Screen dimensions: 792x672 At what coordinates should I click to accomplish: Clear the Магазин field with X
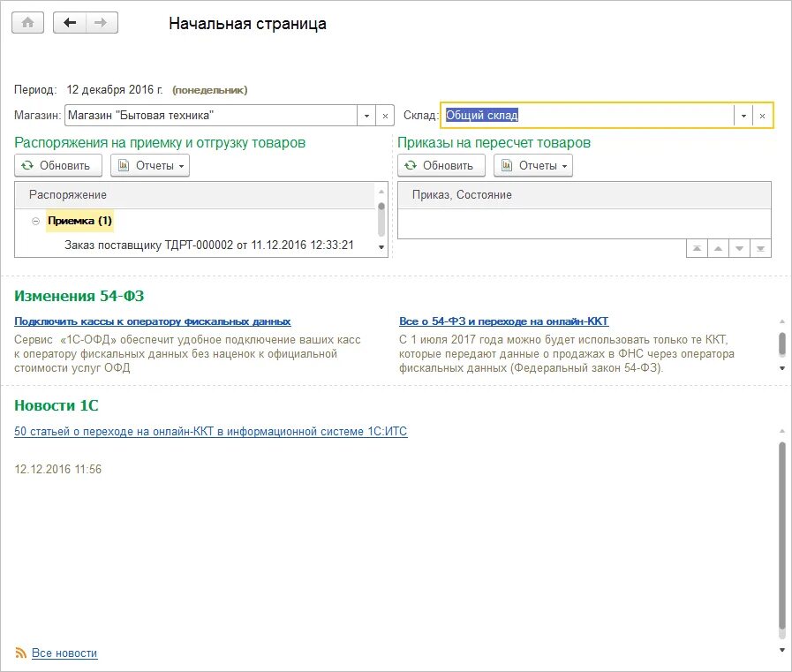tap(385, 116)
